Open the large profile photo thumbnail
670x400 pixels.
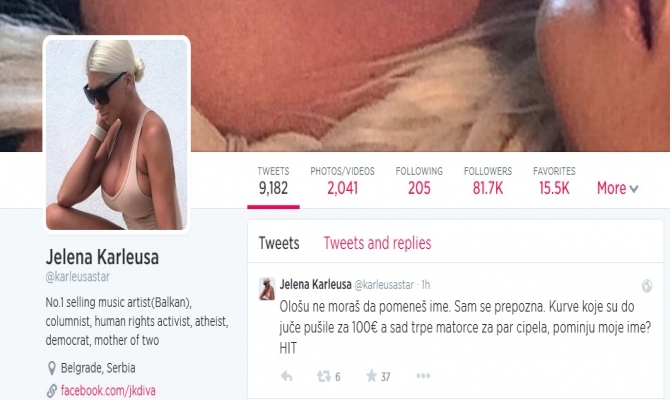coord(117,135)
